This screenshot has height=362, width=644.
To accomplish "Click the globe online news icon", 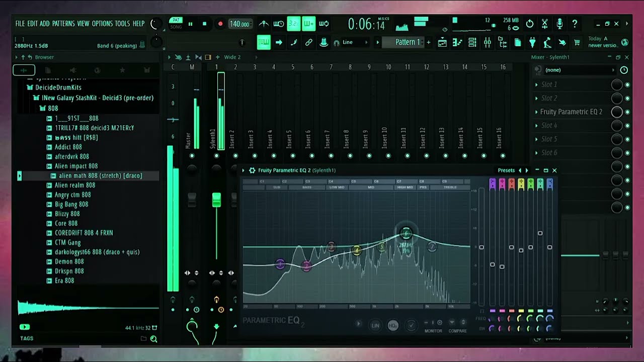I will point(625,42).
